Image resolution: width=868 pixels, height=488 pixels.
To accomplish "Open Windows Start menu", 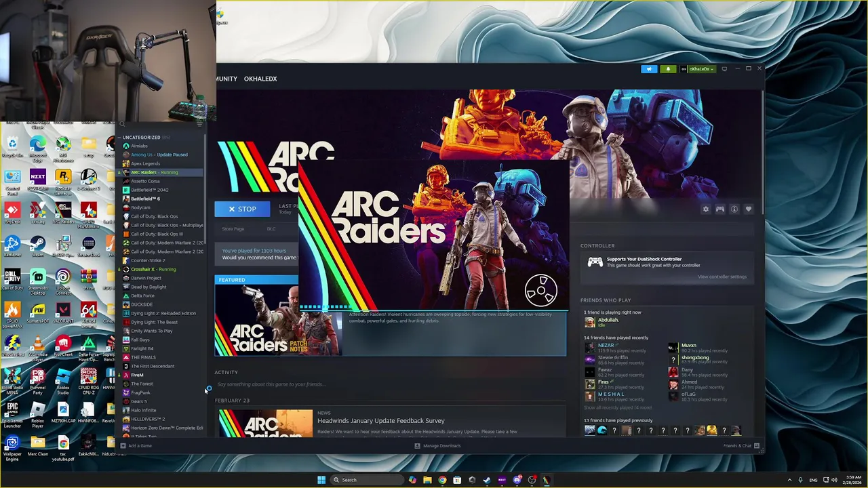I will 321,480.
